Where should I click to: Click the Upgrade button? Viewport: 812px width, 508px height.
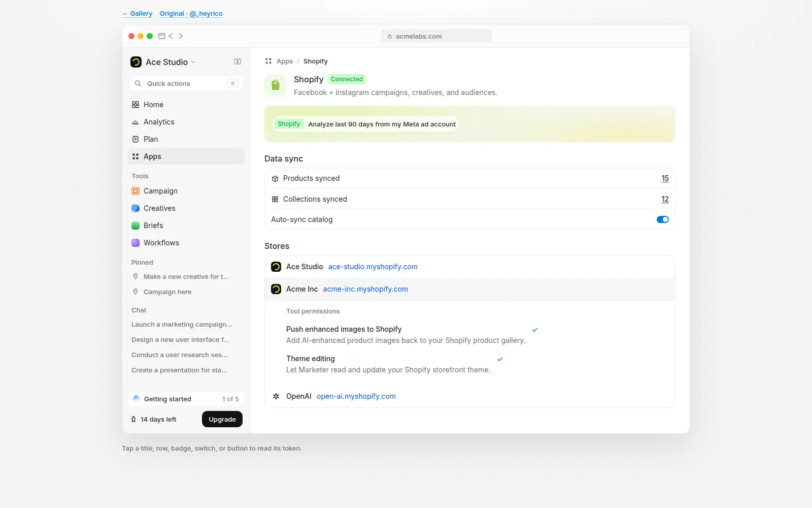click(x=222, y=419)
